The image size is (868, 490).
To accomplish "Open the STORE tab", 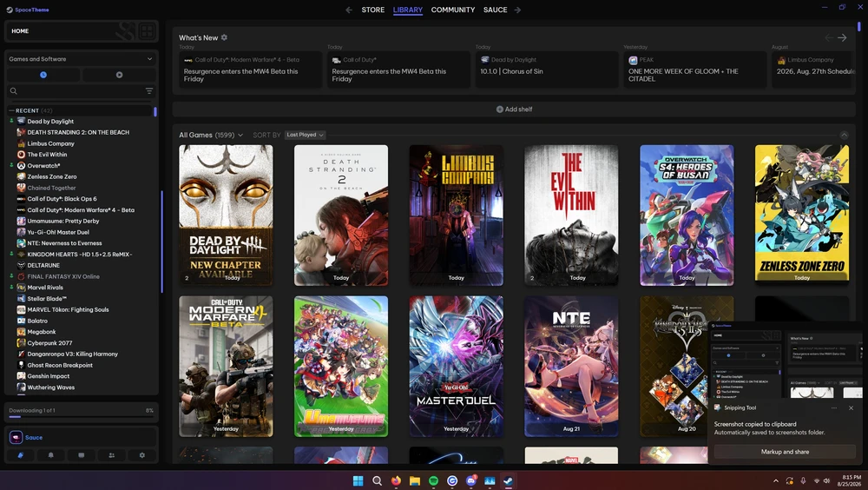I will point(373,10).
